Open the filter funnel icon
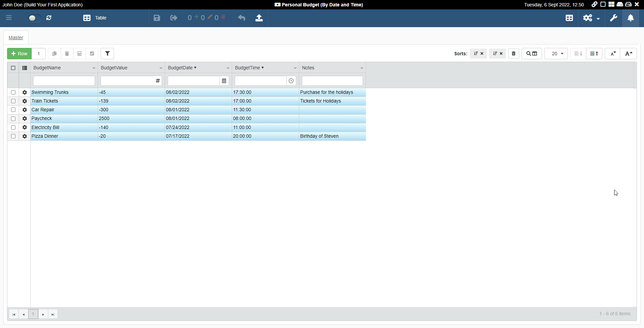Image resolution: width=644 pixels, height=328 pixels. pyautogui.click(x=107, y=54)
